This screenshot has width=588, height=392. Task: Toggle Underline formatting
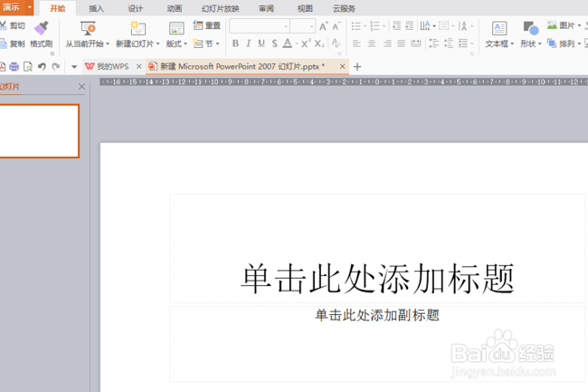tap(261, 43)
